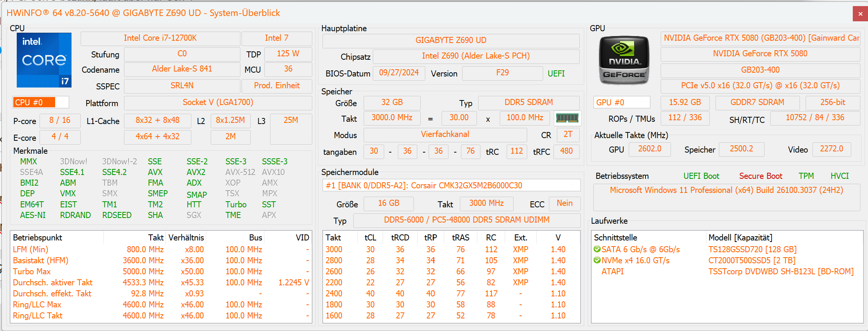868x331 pixels.
Task: Click the UEFI Boot indicator
Action: pos(701,176)
